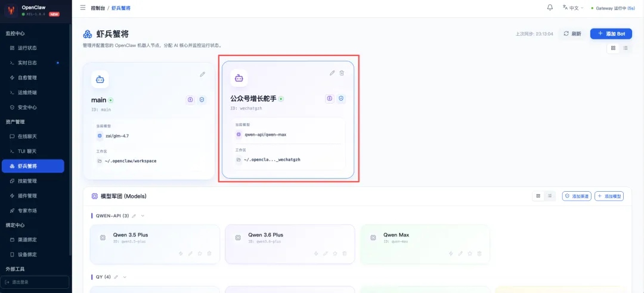Screen dimensions: 644x293
Task: Click the purple brain icon on 公众号增长舵手 card
Action: coord(329,98)
